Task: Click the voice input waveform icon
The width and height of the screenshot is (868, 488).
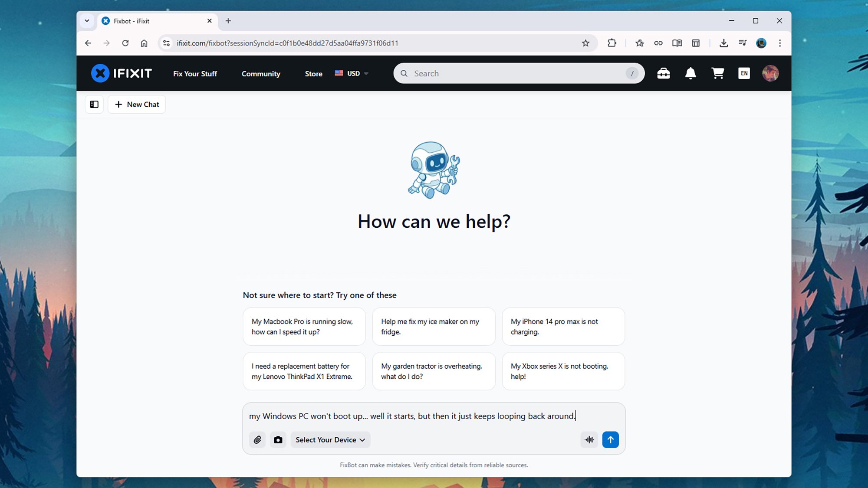Action: click(x=589, y=439)
